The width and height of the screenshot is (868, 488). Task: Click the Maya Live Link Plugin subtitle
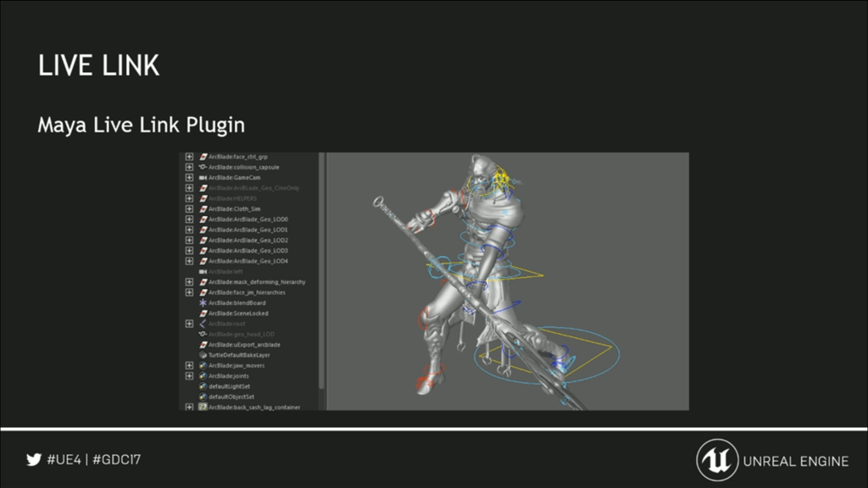tap(142, 125)
